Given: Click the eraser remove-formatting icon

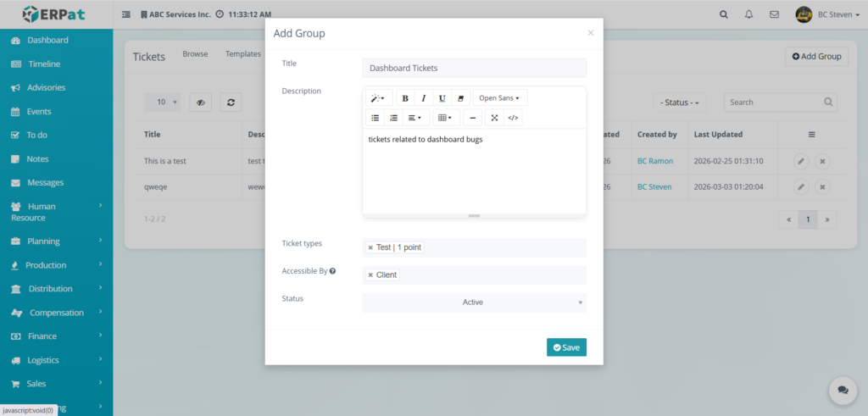Looking at the screenshot, I should [x=460, y=98].
